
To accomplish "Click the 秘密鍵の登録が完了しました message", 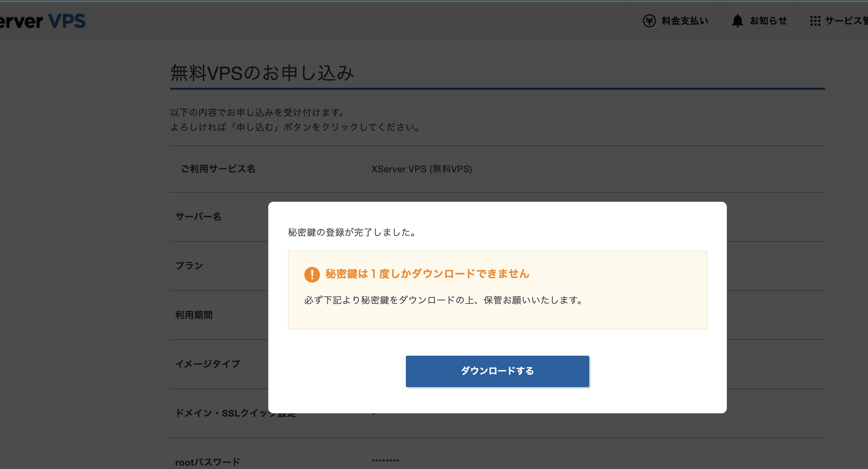I will pos(350,232).
